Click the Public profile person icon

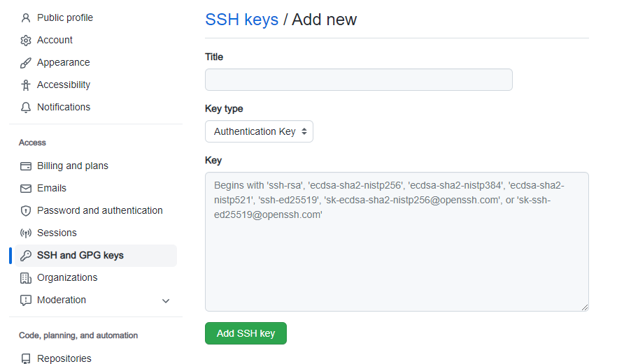26,17
